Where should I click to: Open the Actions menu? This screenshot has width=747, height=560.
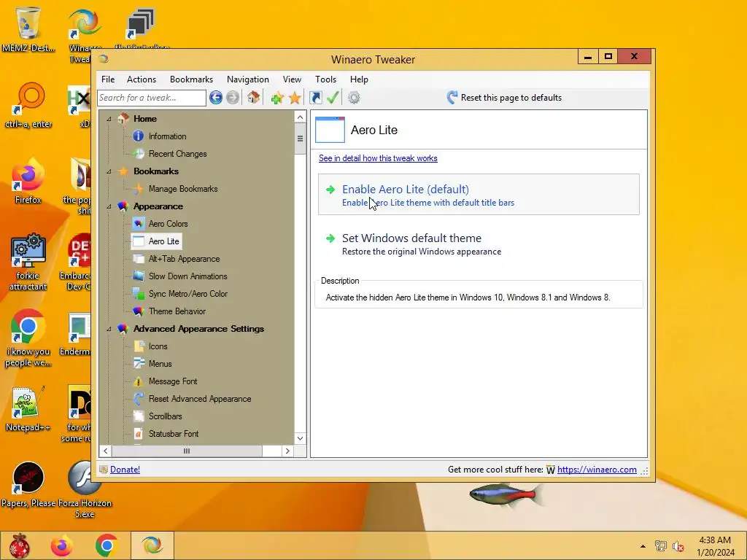pyautogui.click(x=142, y=79)
